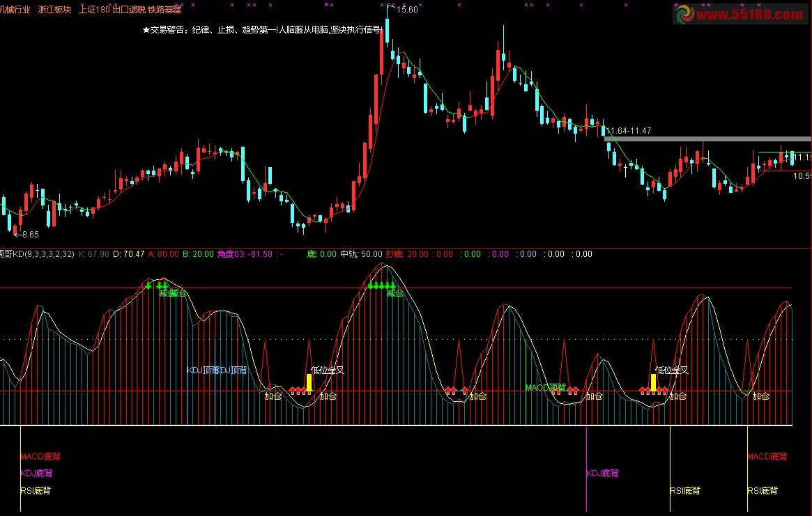Click the green 减仓 arrows below the 15.60 peak
Screen dimensions: 812x516
point(381,286)
